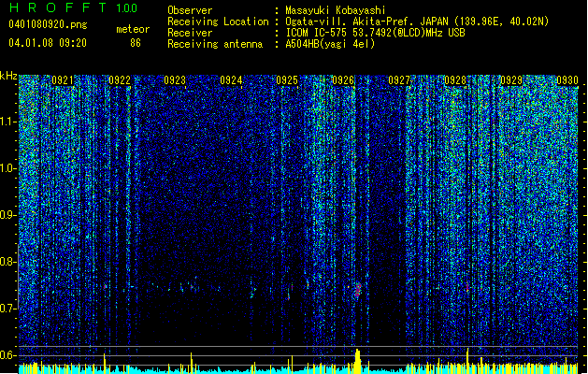Click the Receiving Location label

click(x=218, y=22)
